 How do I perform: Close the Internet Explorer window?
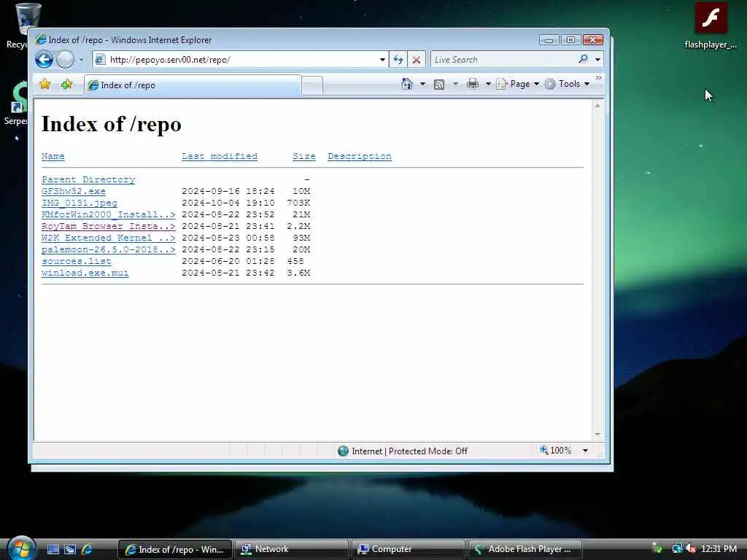point(592,40)
